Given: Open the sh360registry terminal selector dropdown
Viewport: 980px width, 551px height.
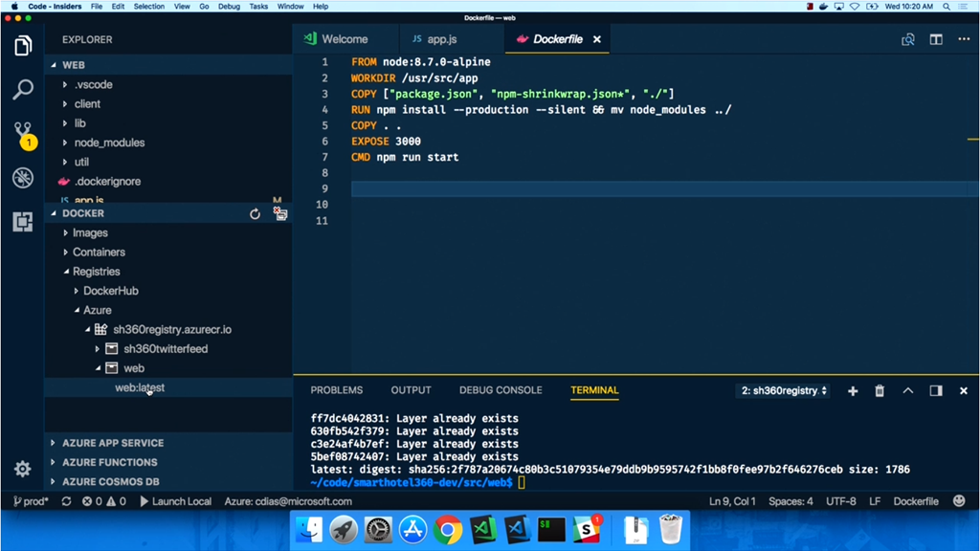Looking at the screenshot, I should coord(784,390).
